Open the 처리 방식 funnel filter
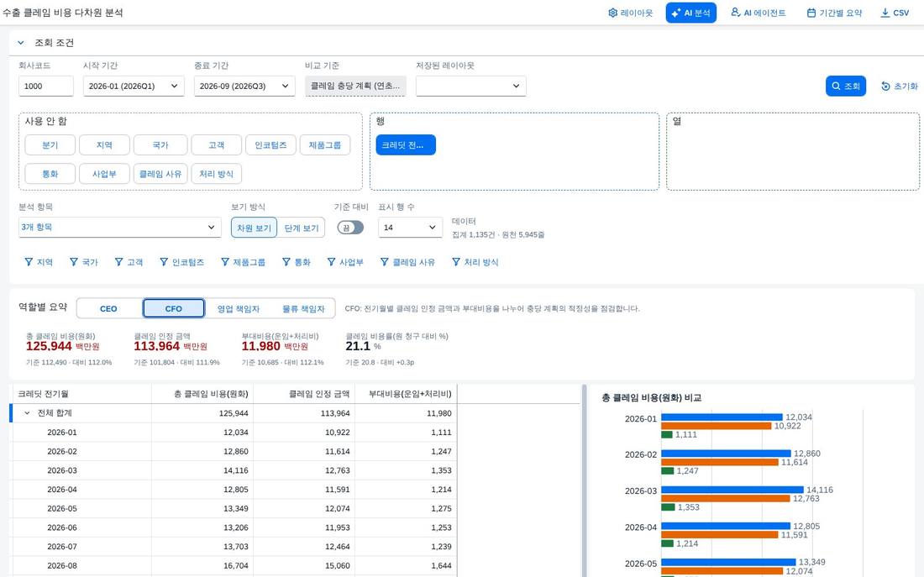This screenshot has height=577, width=924. pos(475,262)
